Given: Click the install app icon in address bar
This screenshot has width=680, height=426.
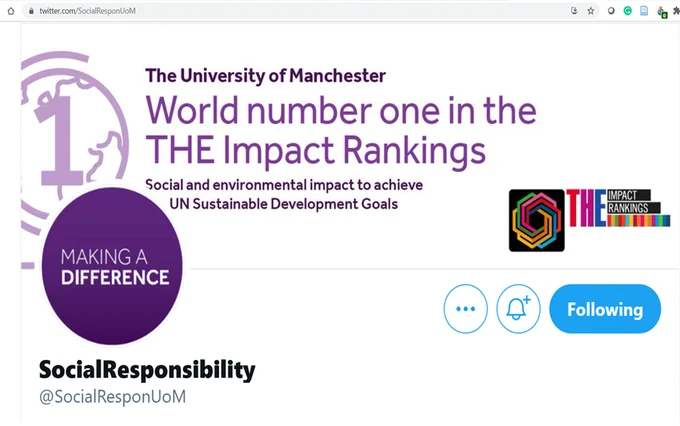Looking at the screenshot, I should 574,11.
